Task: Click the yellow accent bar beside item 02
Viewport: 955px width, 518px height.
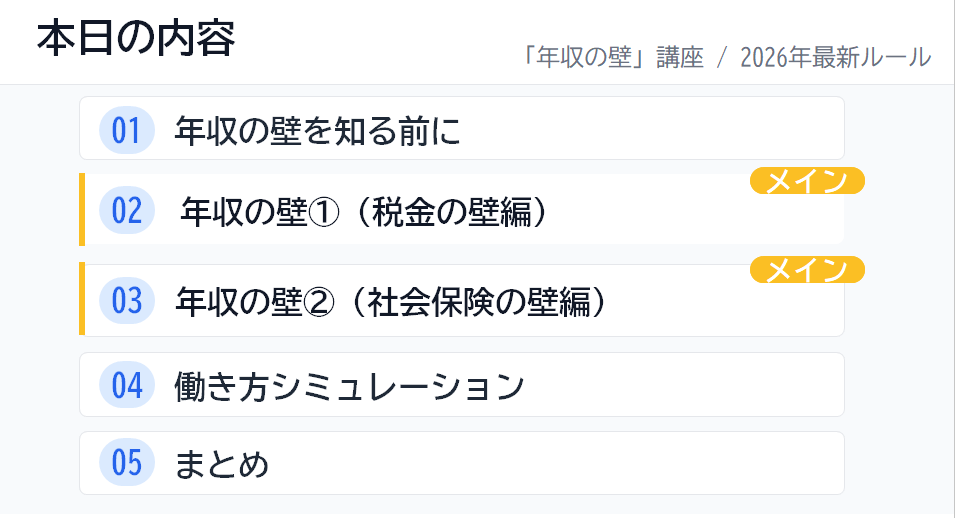Action: [82, 209]
